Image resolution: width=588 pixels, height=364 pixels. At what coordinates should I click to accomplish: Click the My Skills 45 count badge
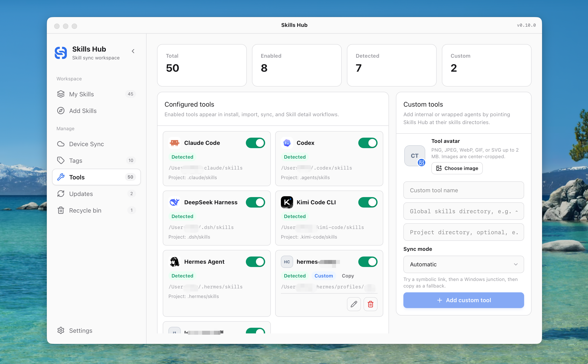[130, 94]
